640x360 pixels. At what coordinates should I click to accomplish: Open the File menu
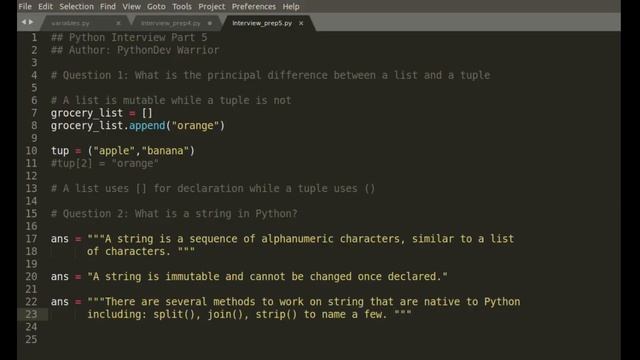pos(25,7)
